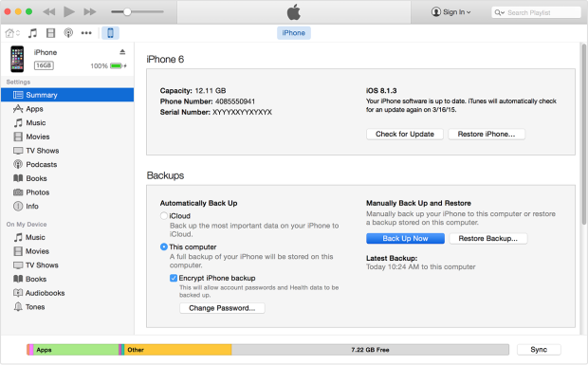Select the iPhone device button
The height and width of the screenshot is (365, 588).
pos(110,33)
